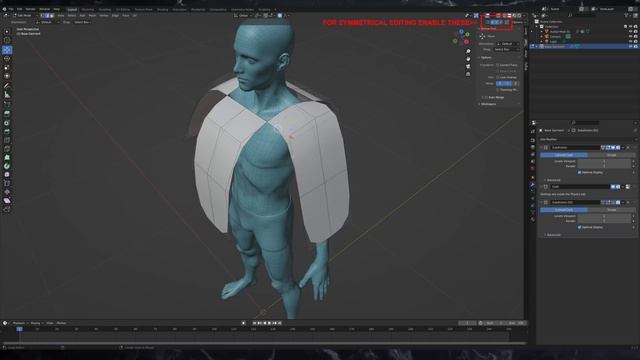Select the Move tool in left toolbar

[7, 50]
